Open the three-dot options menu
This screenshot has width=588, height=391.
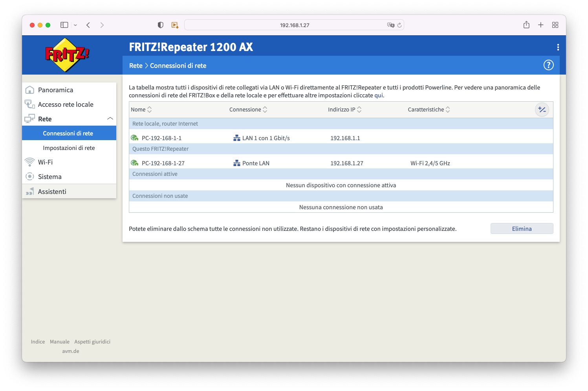558,47
